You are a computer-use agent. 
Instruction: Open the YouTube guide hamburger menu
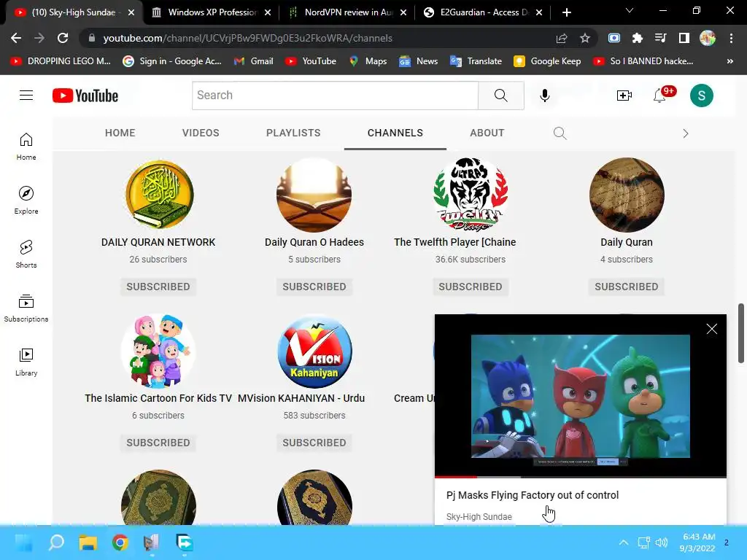pyautogui.click(x=26, y=96)
